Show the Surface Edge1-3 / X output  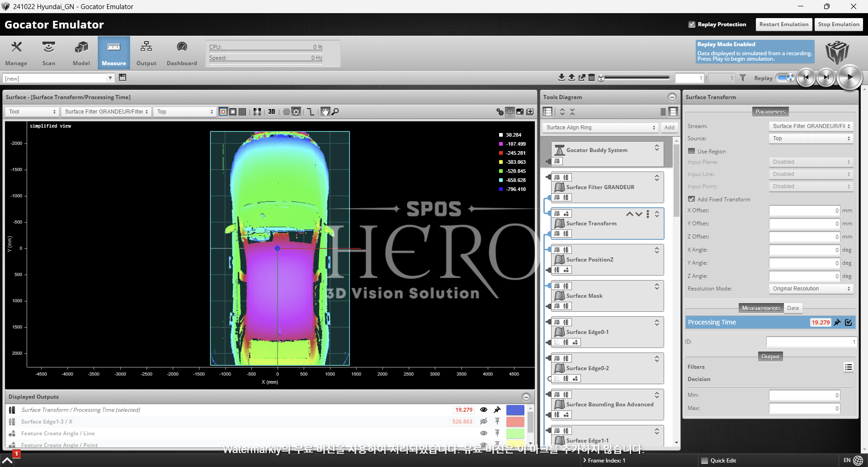484,422
